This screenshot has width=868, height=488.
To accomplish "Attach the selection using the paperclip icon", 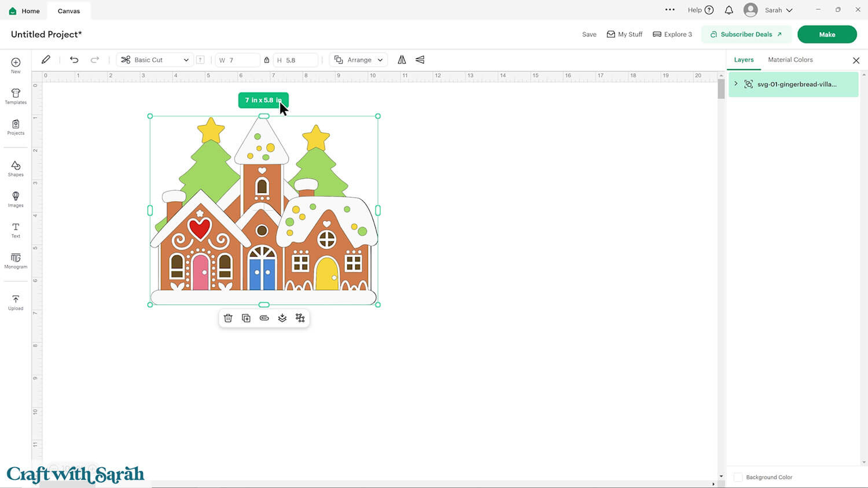I will pyautogui.click(x=264, y=317).
